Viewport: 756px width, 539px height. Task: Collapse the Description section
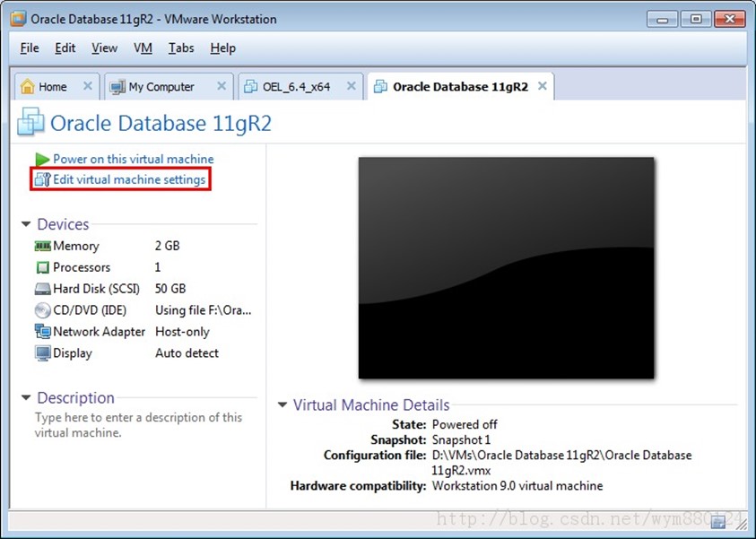point(26,397)
